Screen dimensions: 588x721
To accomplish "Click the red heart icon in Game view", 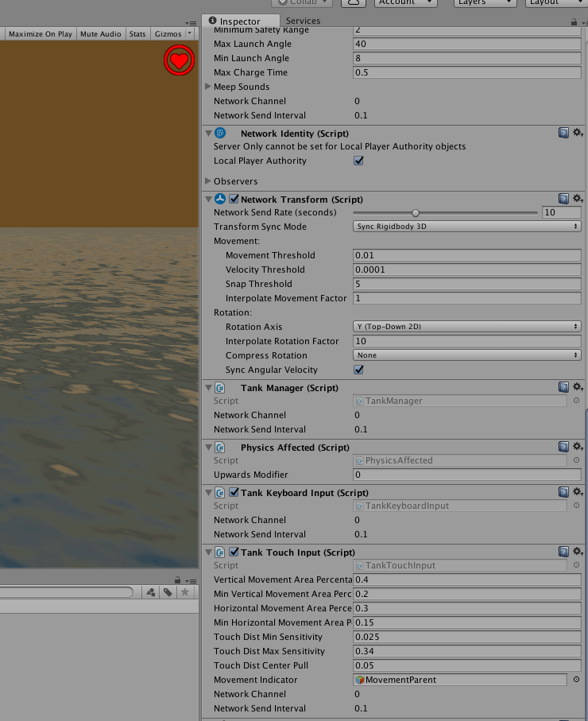I will 179,60.
